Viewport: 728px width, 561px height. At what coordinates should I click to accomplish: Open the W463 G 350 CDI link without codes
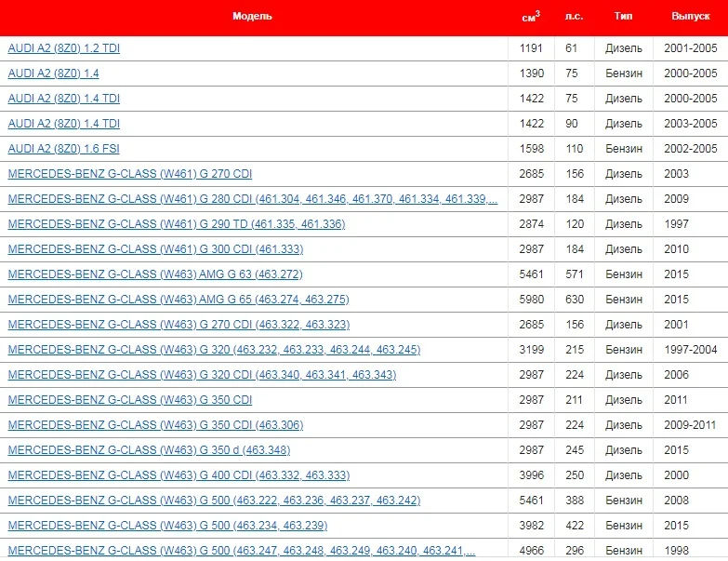pyautogui.click(x=130, y=399)
